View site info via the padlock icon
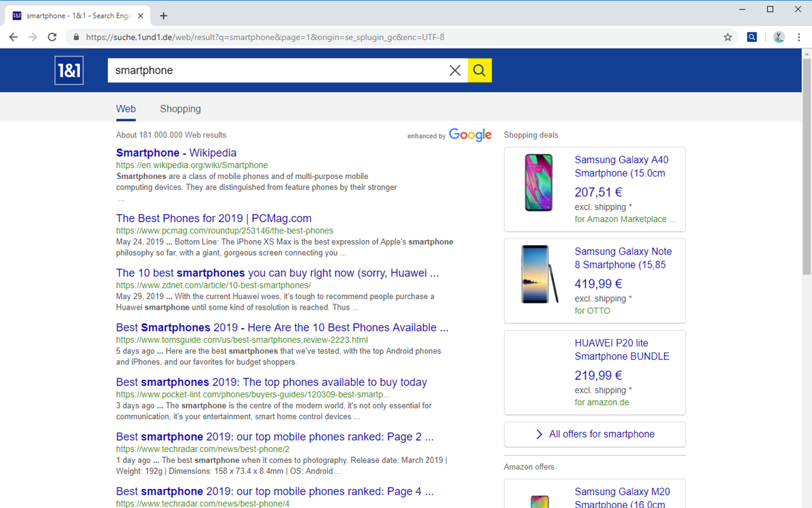Viewport: 812px width, 508px height. point(77,37)
